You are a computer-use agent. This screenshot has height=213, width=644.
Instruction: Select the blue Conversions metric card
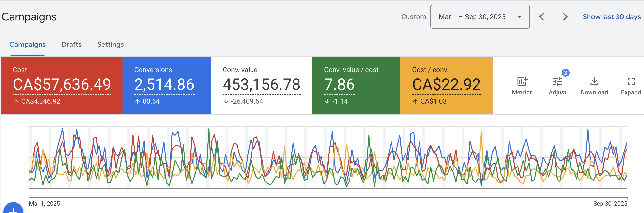pos(167,86)
